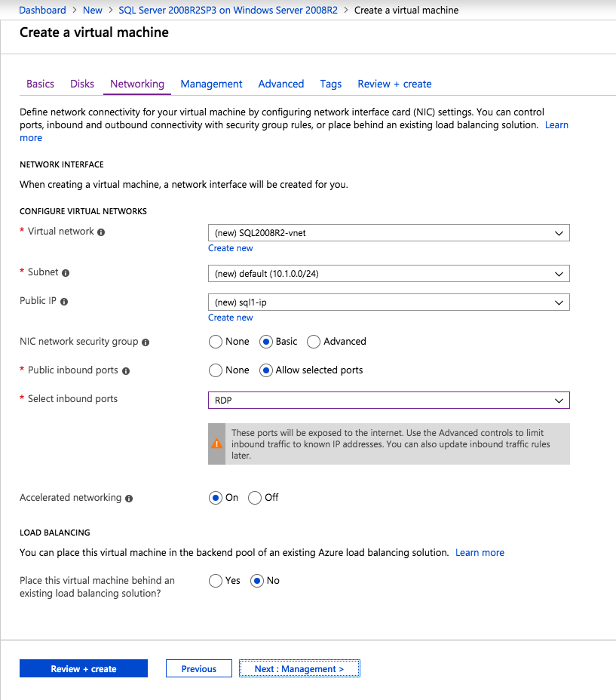Screen dimensions: 616x700
Task: Click the NIC network security group info icon
Action: pyautogui.click(x=146, y=342)
